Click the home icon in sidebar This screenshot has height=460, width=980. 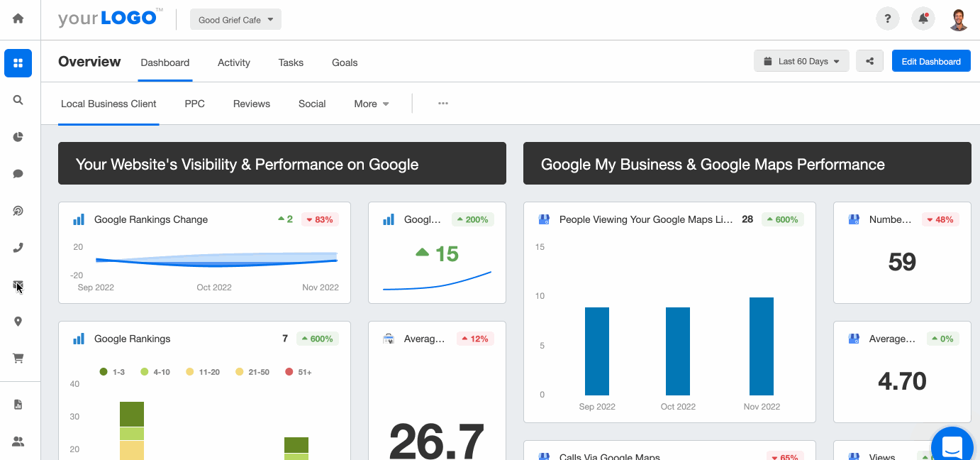click(18, 19)
